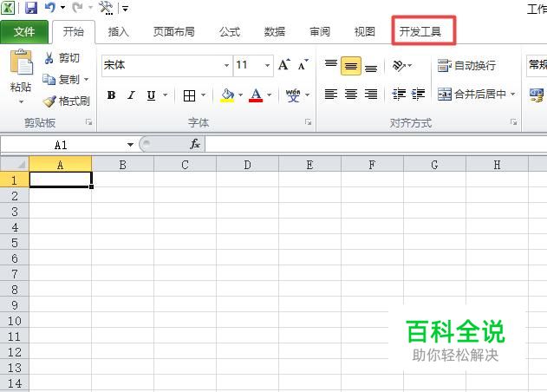Expand the 粘贴 options dropdown arrow

21,101
